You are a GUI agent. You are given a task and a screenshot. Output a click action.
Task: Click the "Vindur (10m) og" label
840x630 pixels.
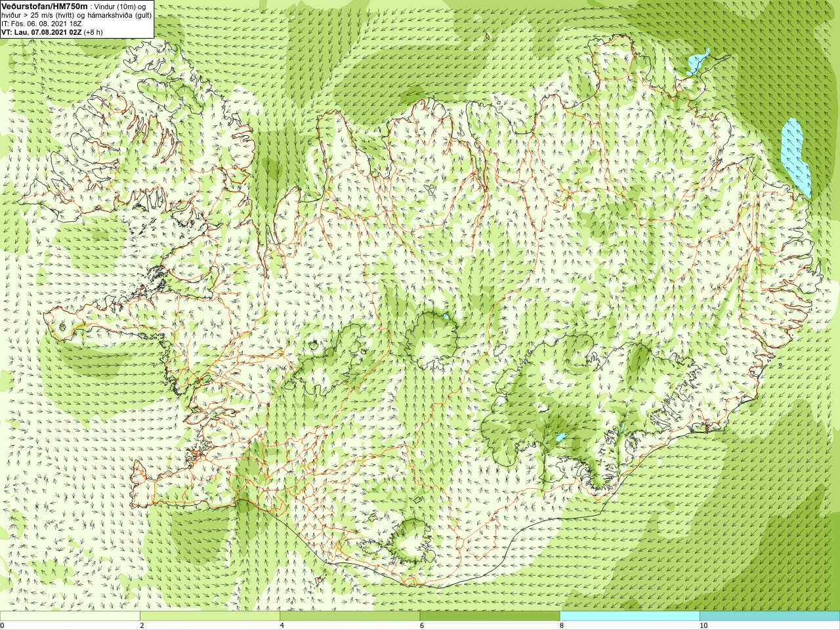pyautogui.click(x=121, y=7)
